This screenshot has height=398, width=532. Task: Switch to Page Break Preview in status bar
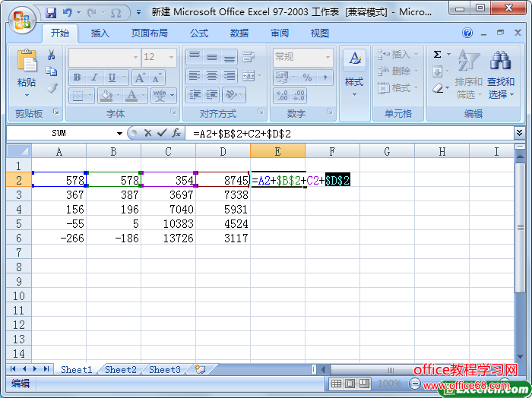(364, 384)
